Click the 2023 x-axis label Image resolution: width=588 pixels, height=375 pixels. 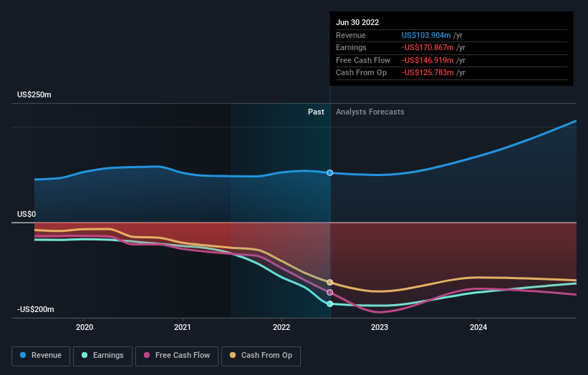(380, 327)
